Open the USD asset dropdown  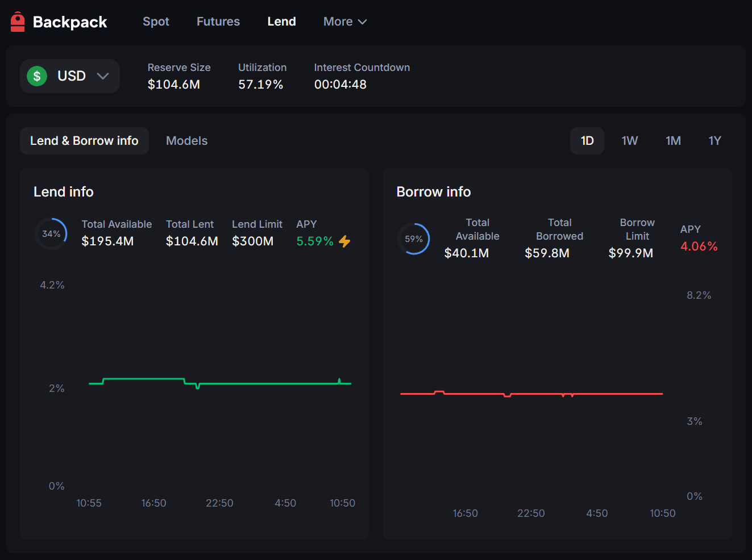69,76
